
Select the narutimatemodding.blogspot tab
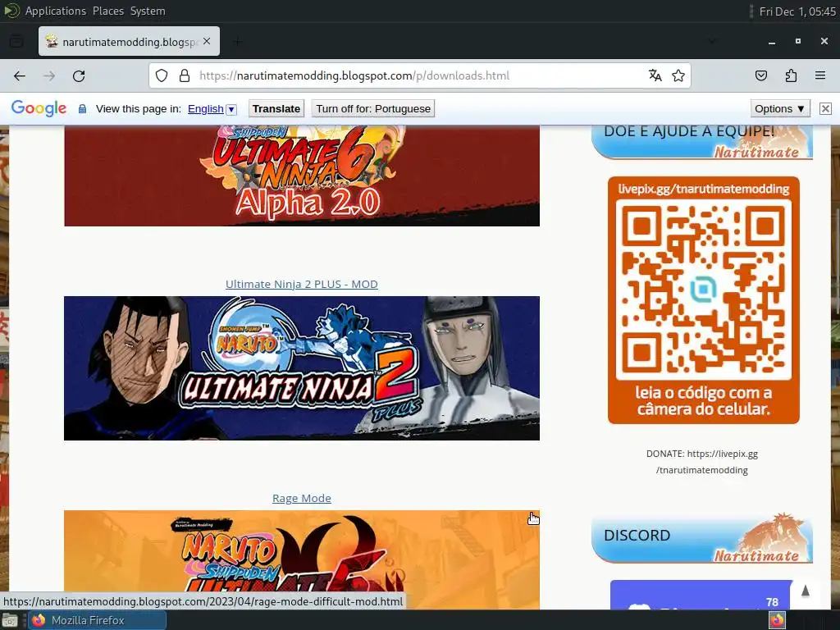click(x=129, y=41)
